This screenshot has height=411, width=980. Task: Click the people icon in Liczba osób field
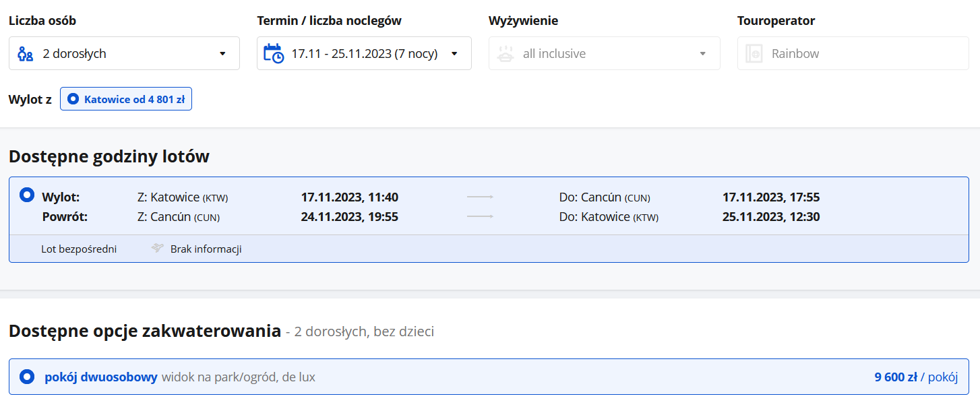click(25, 54)
